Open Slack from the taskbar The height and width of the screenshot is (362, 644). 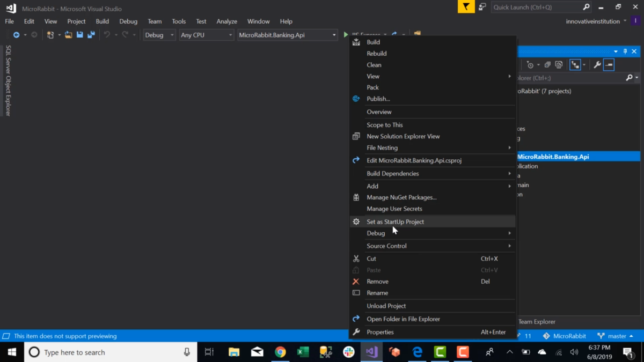point(349,352)
